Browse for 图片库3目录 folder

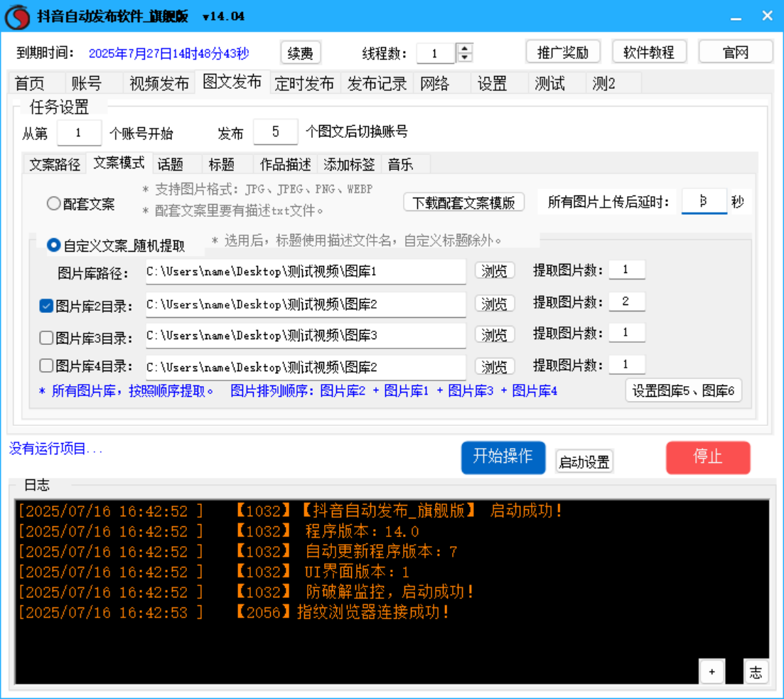coord(494,335)
